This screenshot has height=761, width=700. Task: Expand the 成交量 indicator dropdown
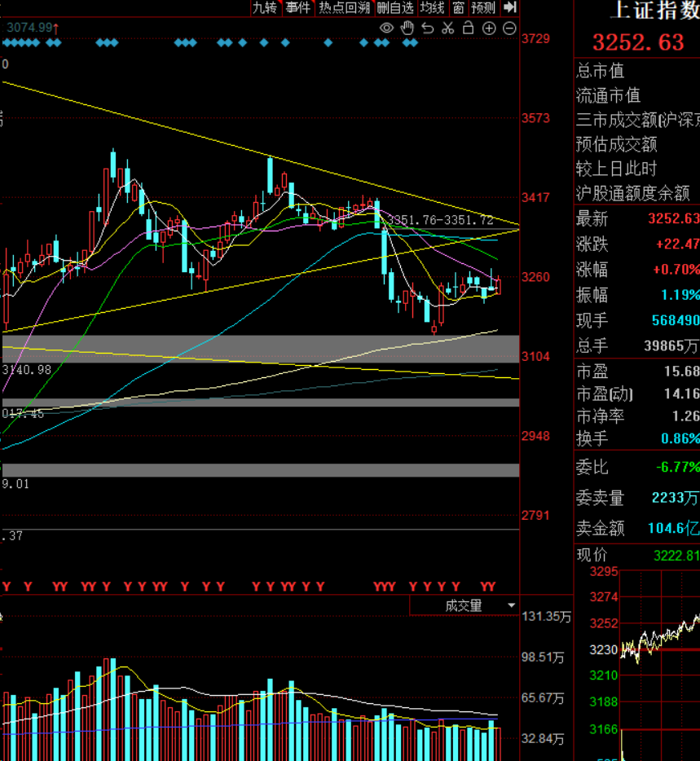(463, 605)
